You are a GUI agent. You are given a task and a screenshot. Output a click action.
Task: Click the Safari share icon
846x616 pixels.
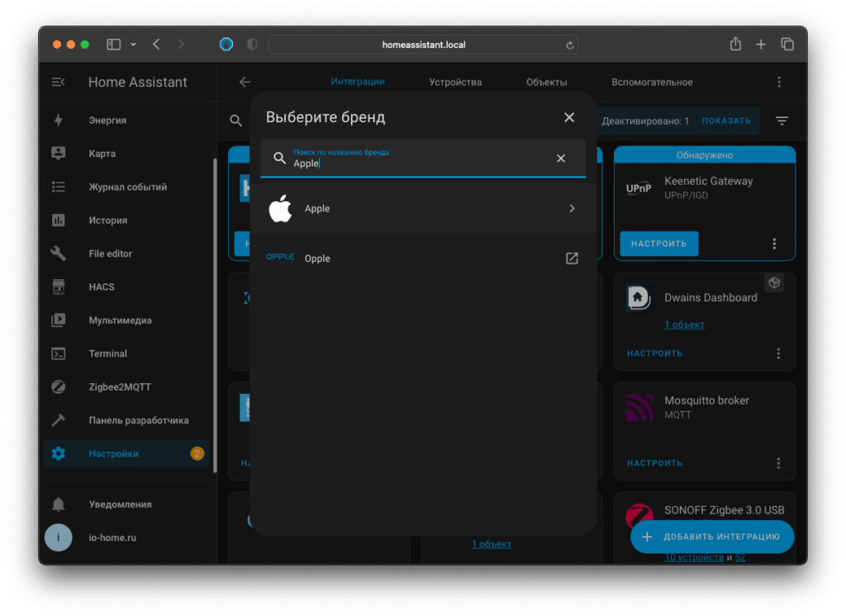coord(735,45)
